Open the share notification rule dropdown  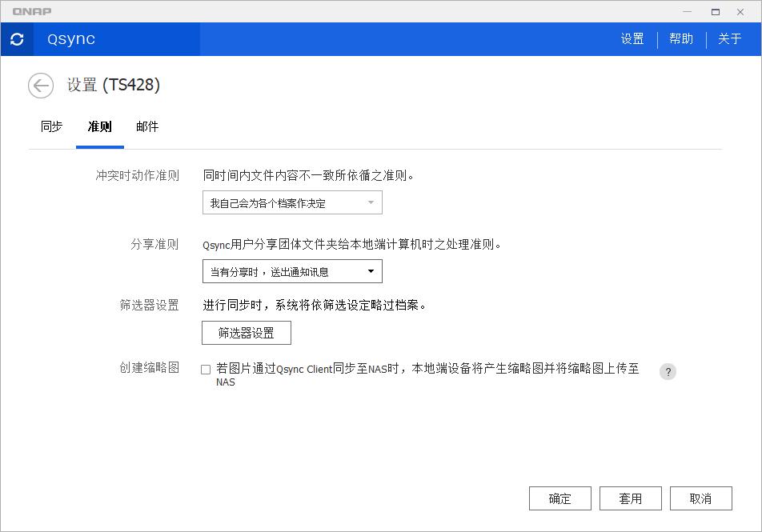pos(292,271)
